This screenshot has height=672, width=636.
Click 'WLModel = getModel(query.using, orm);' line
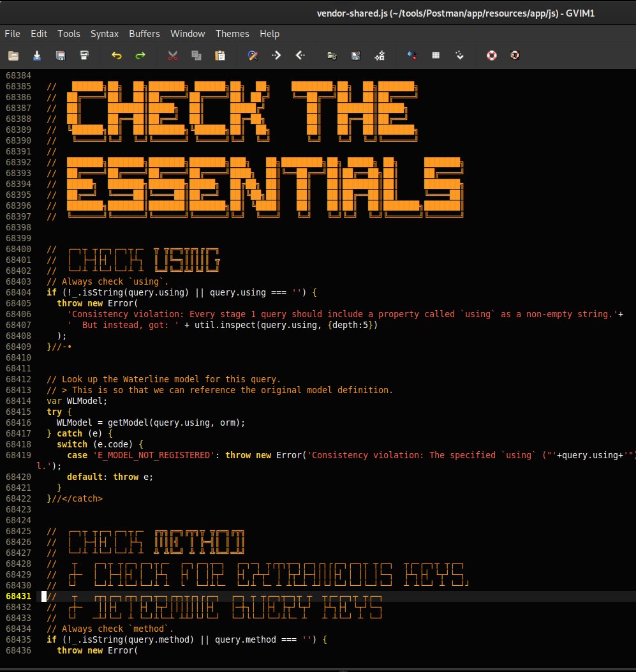coord(151,422)
